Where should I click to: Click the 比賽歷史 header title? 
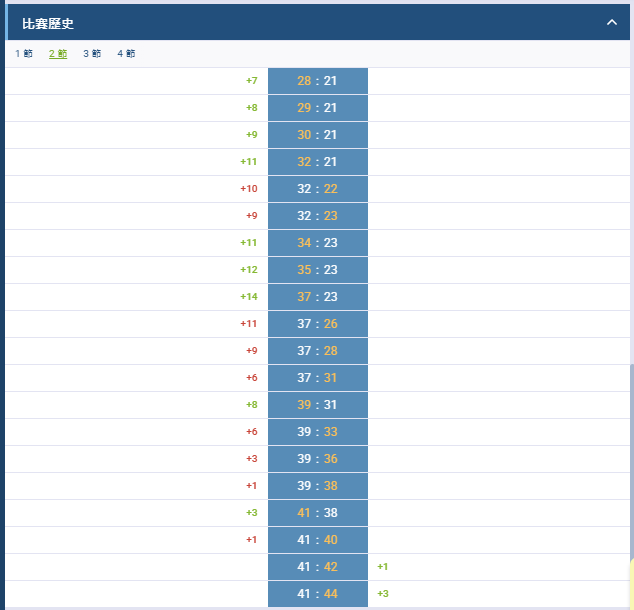coord(48,24)
